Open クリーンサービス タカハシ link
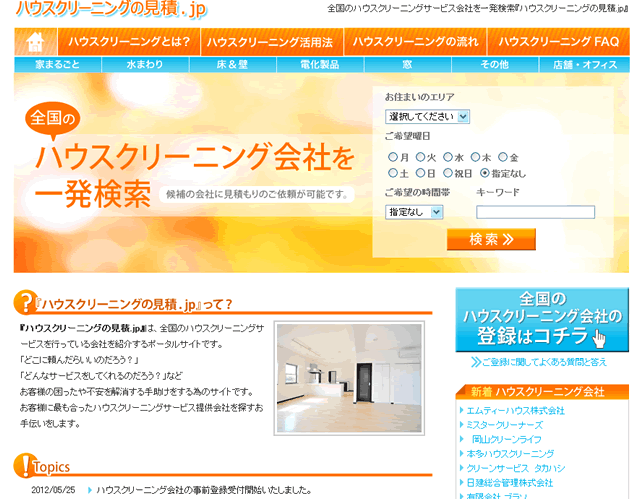 516,468
